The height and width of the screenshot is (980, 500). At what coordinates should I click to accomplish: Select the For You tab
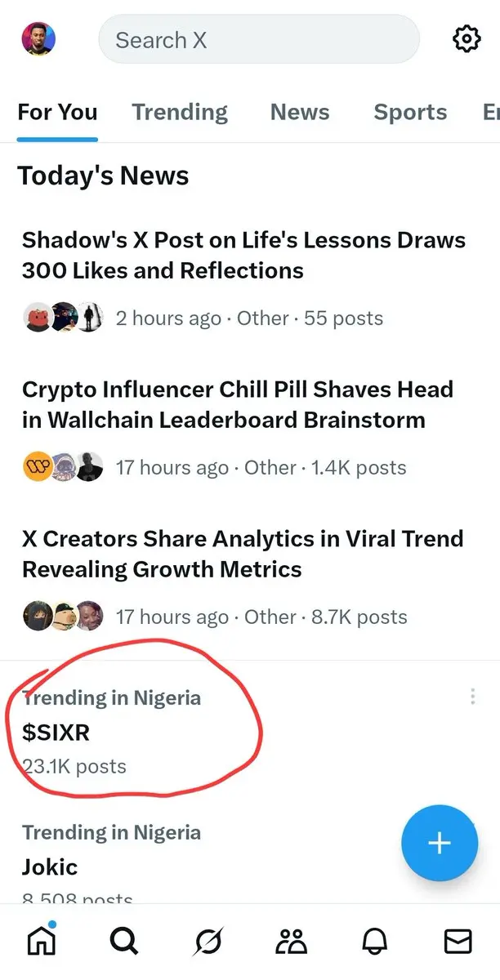pos(57,112)
